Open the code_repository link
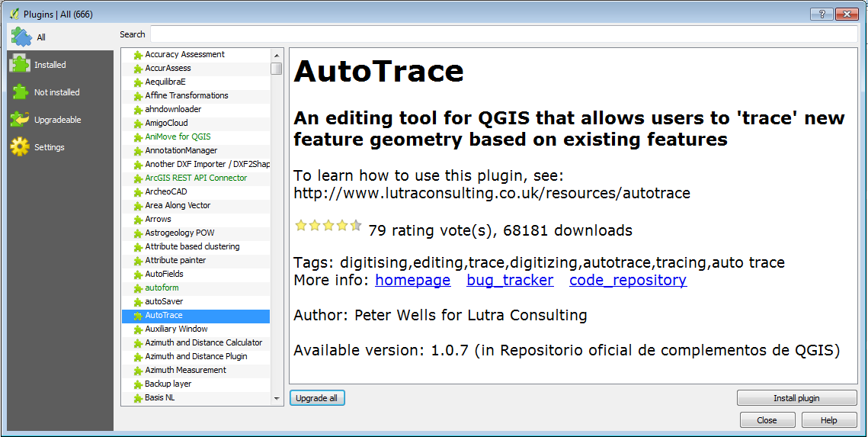The height and width of the screenshot is (437, 868). coord(628,280)
